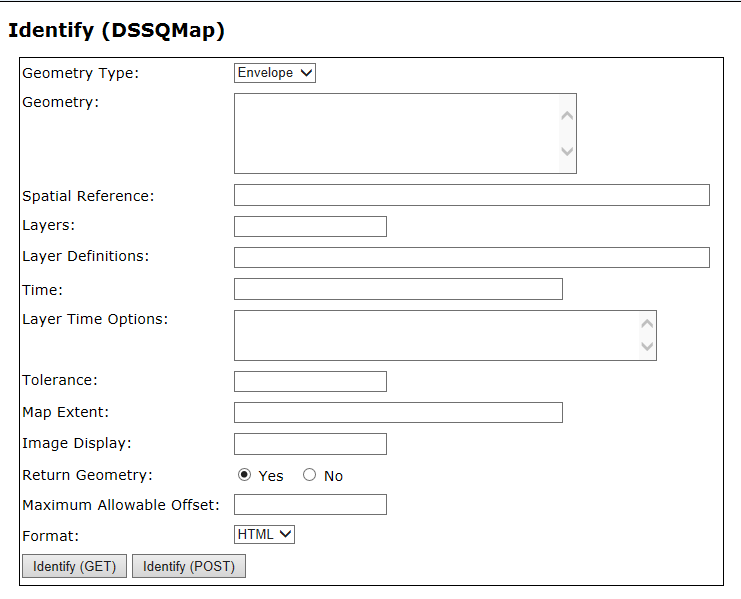
Task: Click the Layers text field
Action: click(x=310, y=226)
